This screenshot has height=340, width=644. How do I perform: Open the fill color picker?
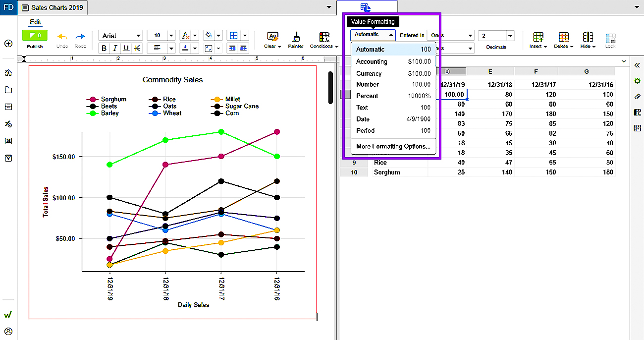209,35
